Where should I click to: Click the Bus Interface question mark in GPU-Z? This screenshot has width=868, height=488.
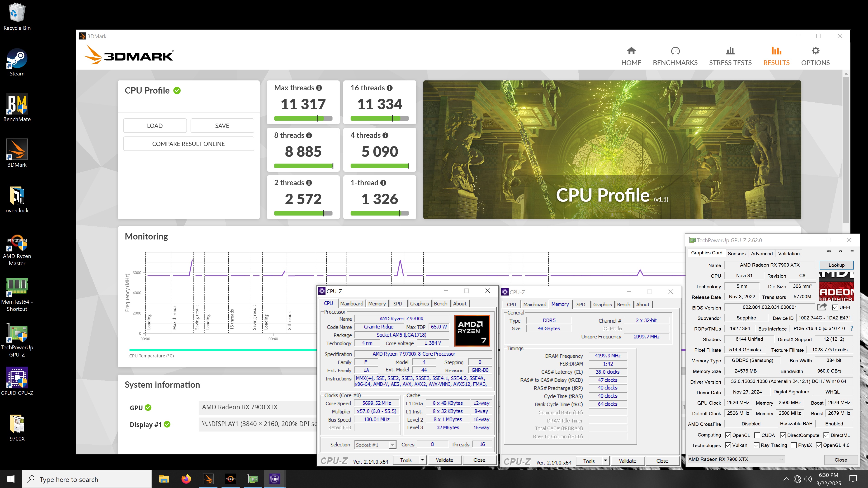point(852,328)
